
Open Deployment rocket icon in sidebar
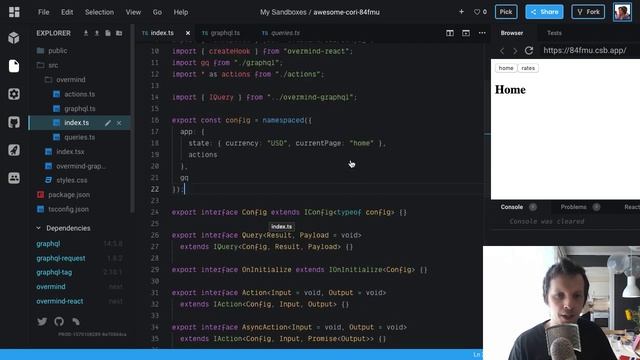(14, 150)
